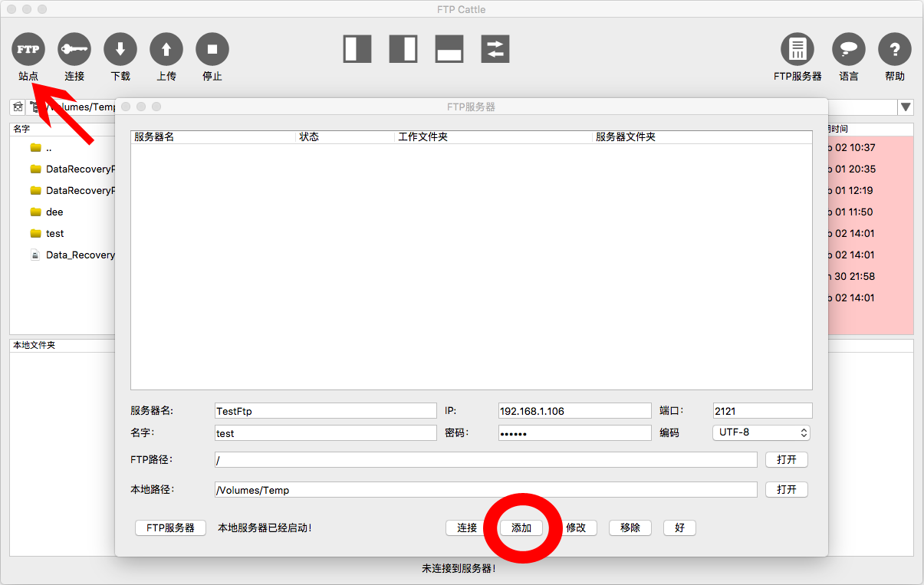Click the folder tree icon next to home

point(34,107)
